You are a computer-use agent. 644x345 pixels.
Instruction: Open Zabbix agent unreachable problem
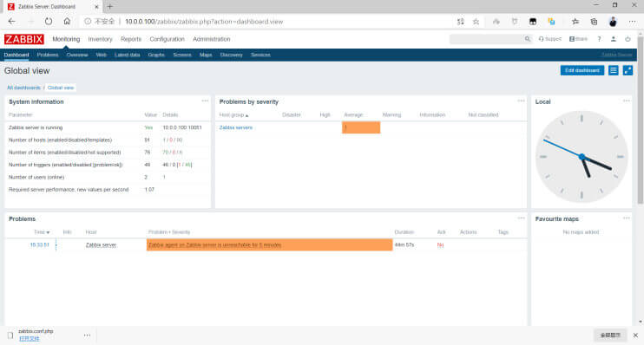[214, 245]
